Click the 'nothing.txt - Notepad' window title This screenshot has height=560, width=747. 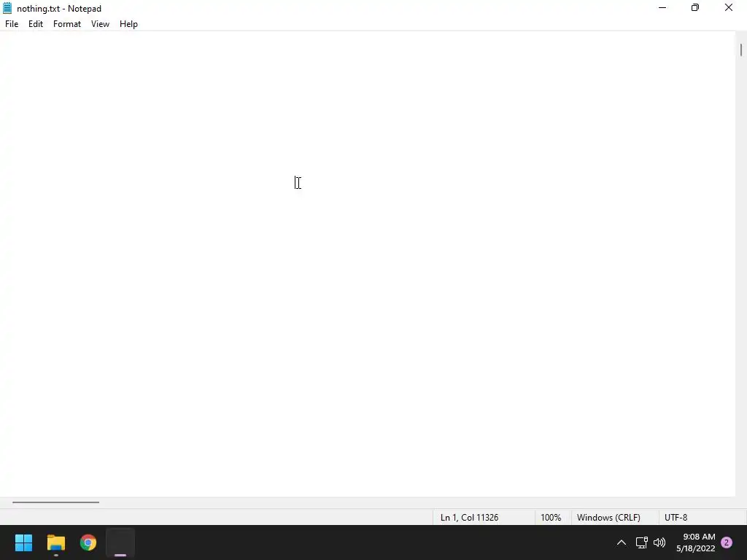coord(59,9)
